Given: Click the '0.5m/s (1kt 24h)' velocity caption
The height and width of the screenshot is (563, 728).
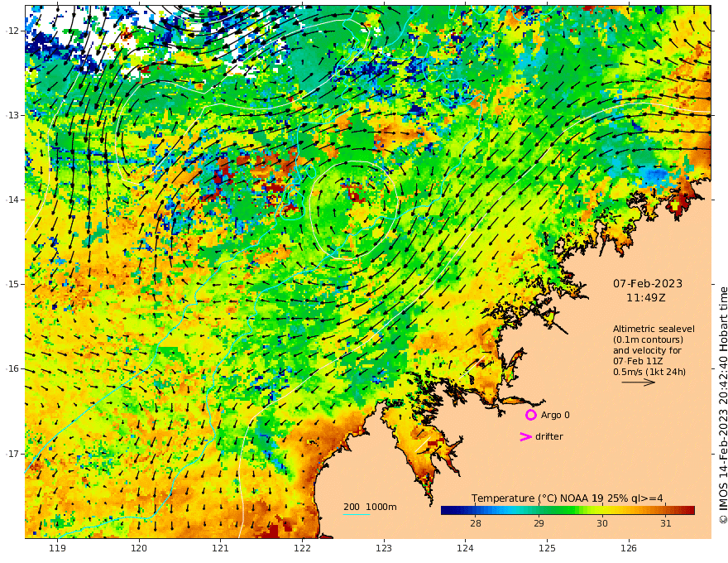Looking at the screenshot, I should [649, 372].
